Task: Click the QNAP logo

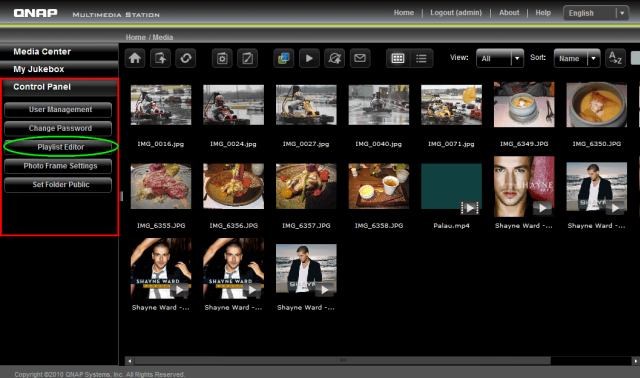Action: point(35,13)
